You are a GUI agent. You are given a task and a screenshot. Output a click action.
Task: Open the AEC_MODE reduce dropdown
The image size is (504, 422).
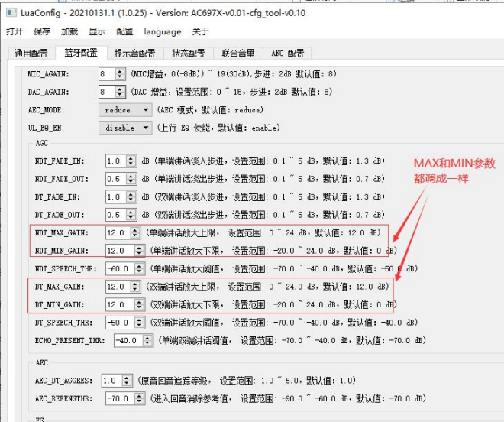click(125, 110)
